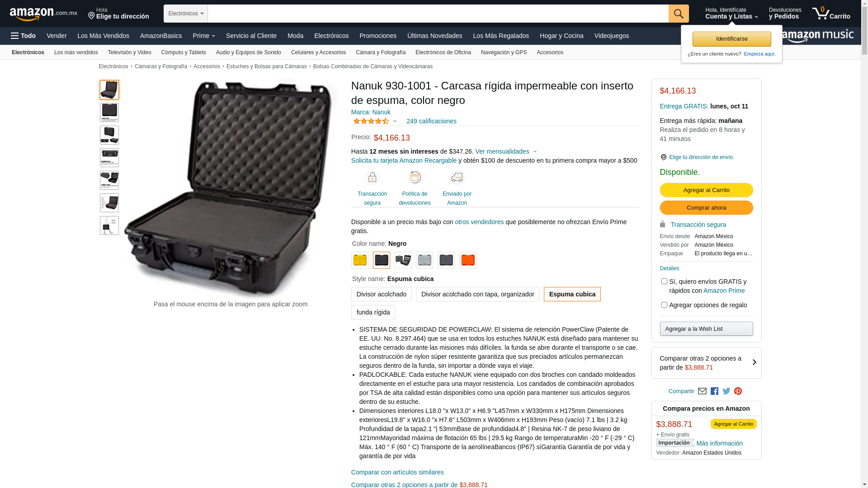868x488 pixels.
Task: Share product on Facebook icon
Action: 714,391
